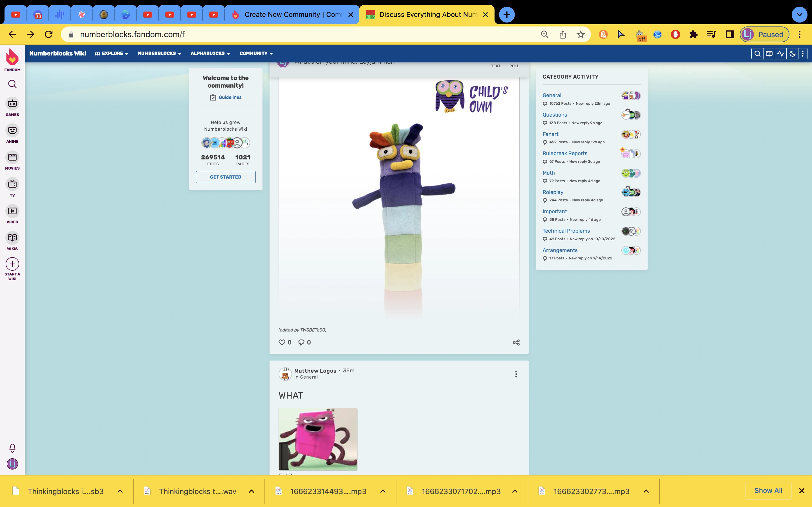Bookmark this page with star icon
The width and height of the screenshot is (812, 507).
[581, 35]
